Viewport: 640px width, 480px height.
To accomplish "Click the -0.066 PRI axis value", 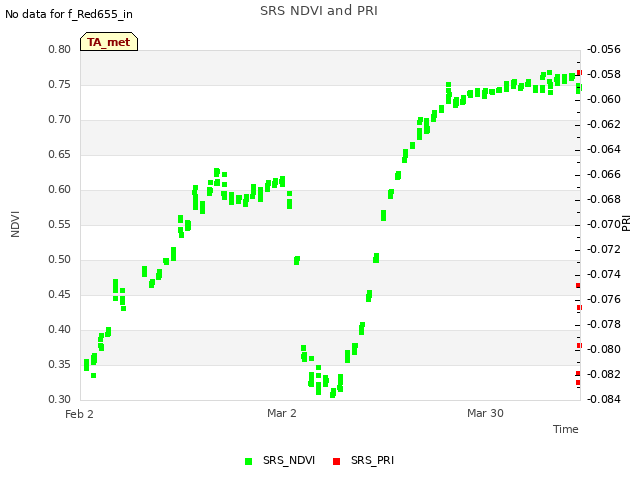I will point(604,174).
